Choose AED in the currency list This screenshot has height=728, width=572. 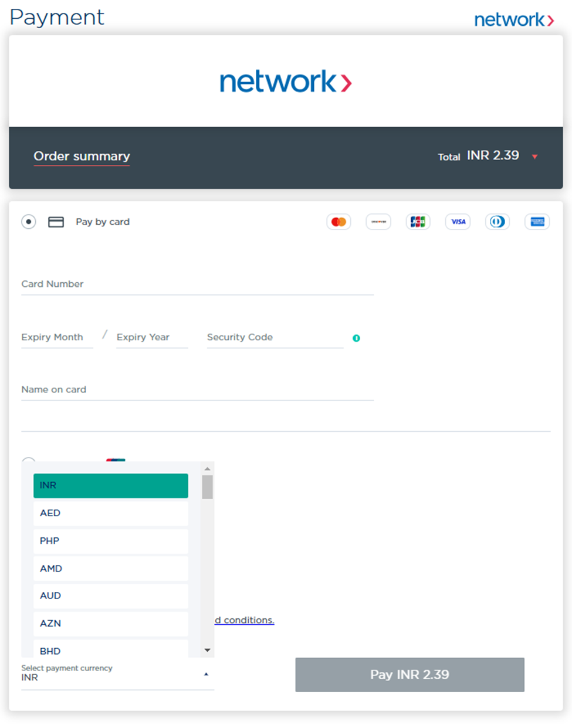click(111, 513)
